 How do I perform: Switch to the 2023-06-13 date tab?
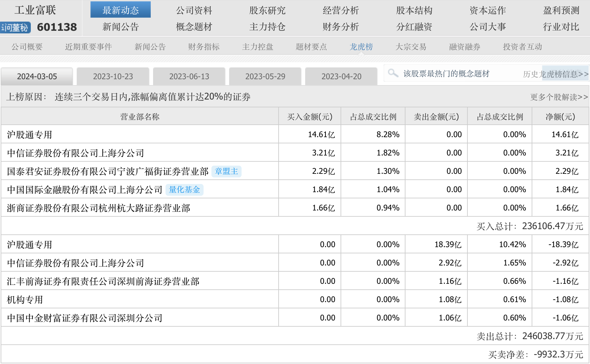189,77
